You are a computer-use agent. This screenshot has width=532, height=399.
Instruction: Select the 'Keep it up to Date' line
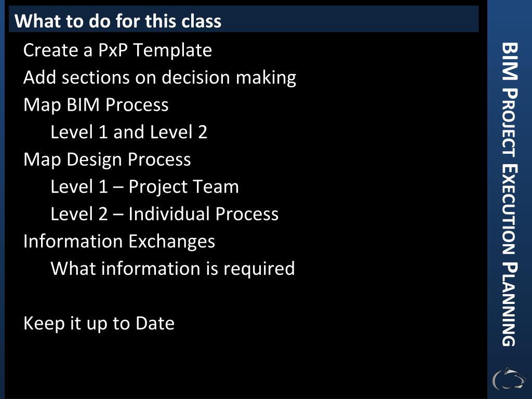pyautogui.click(x=99, y=324)
